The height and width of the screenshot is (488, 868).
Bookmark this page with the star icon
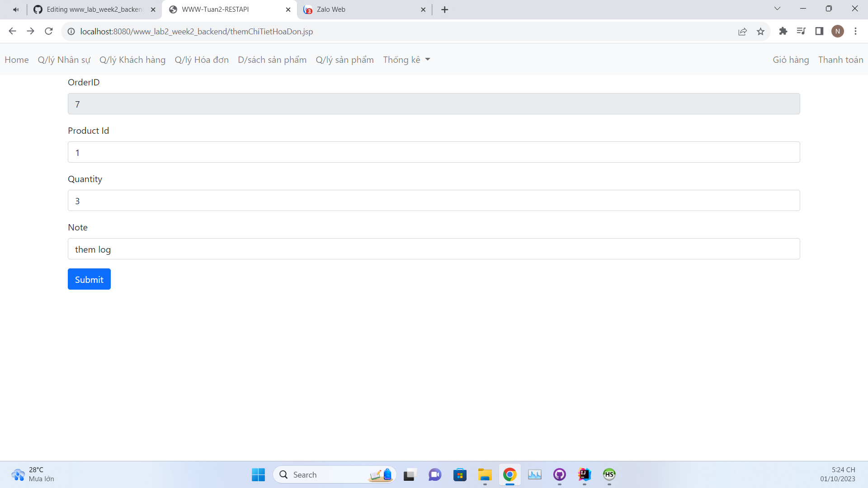pos(761,31)
